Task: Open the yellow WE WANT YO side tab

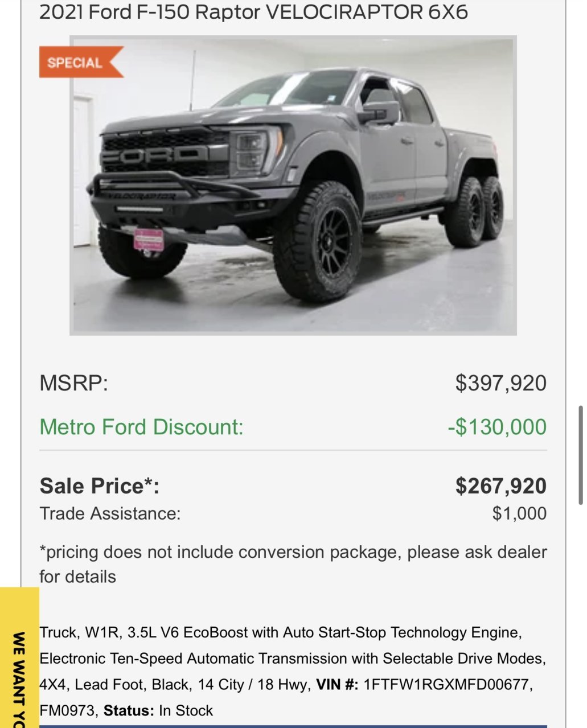Action: [19, 657]
